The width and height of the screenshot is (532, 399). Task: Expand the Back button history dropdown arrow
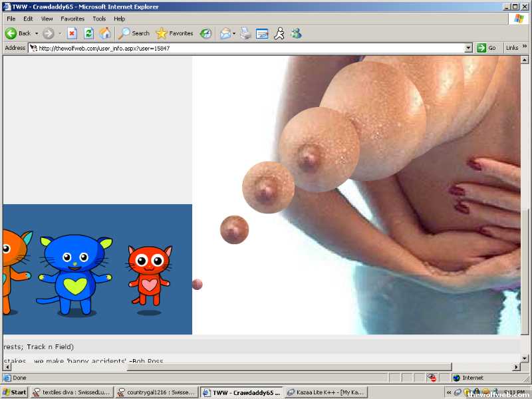click(x=35, y=33)
